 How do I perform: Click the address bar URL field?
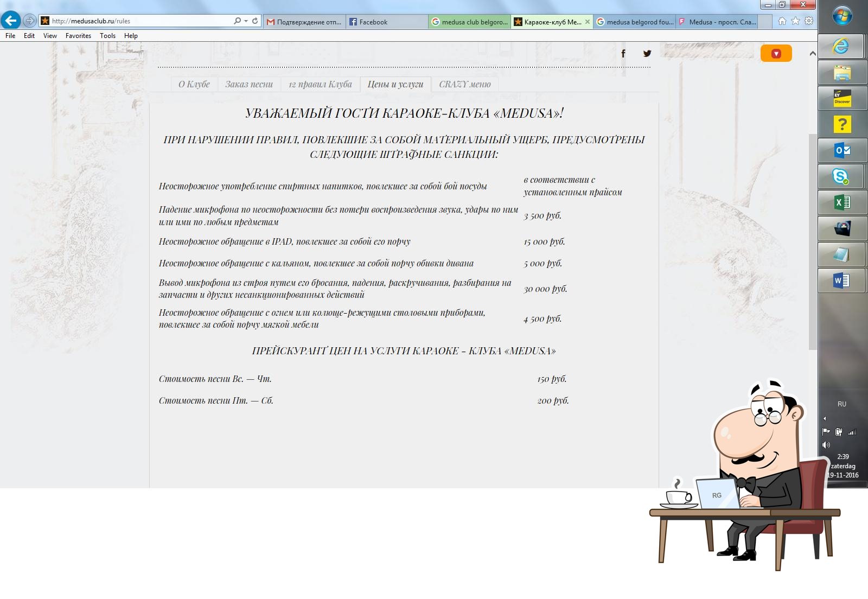point(141,21)
